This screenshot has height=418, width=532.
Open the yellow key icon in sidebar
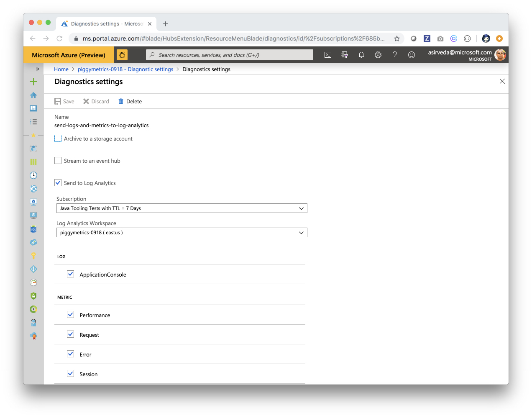33,256
